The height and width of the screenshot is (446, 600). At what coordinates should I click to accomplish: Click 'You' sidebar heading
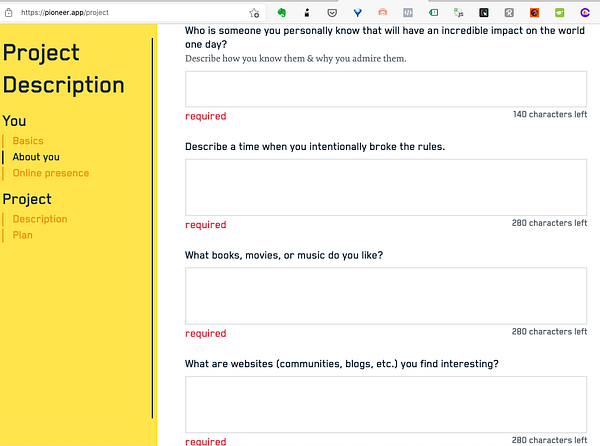click(15, 121)
